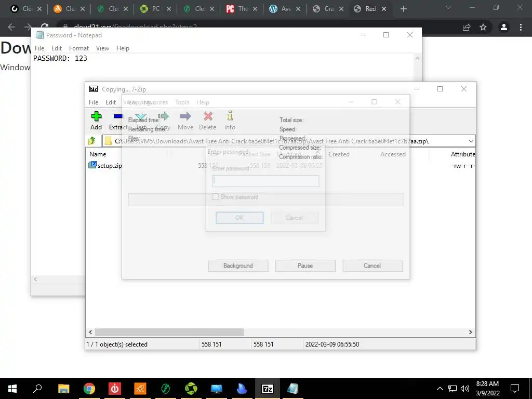Click Pause button in copying dialog
The image size is (532, 399).
[305, 265]
